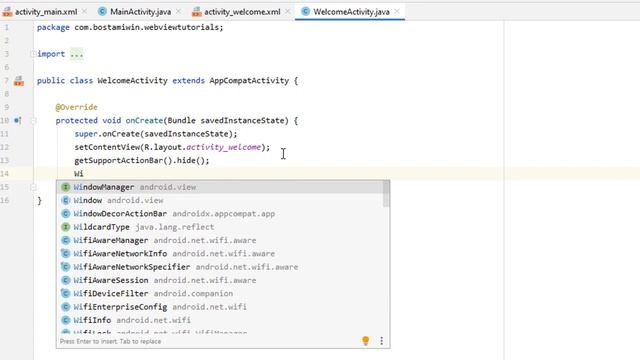Click the WelcomeActivity class name on line 7
Image resolution: width=640 pixels, height=360 pixels.
[x=132, y=81]
